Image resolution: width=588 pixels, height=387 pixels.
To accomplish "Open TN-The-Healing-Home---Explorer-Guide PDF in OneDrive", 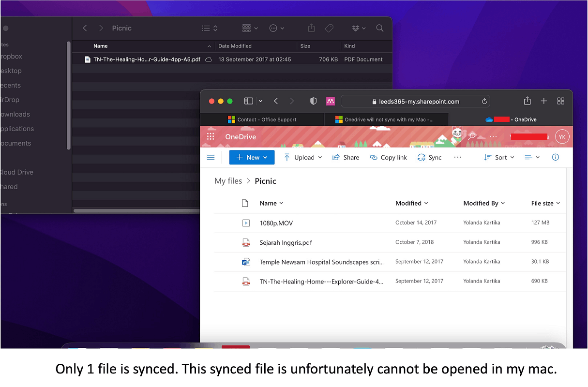I will coord(321,281).
